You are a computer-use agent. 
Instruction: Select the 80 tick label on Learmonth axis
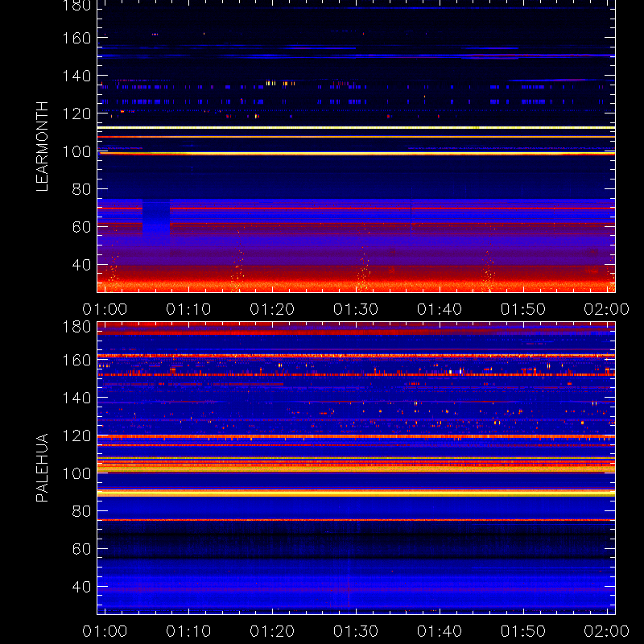tap(81, 189)
